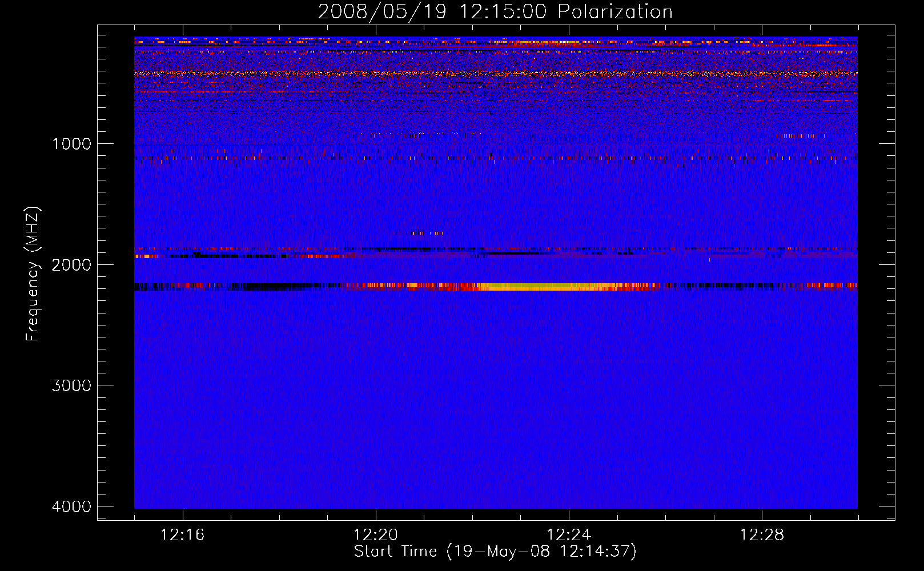Click the '2000' frequency axis label
The width and height of the screenshot is (924, 571).
71,265
